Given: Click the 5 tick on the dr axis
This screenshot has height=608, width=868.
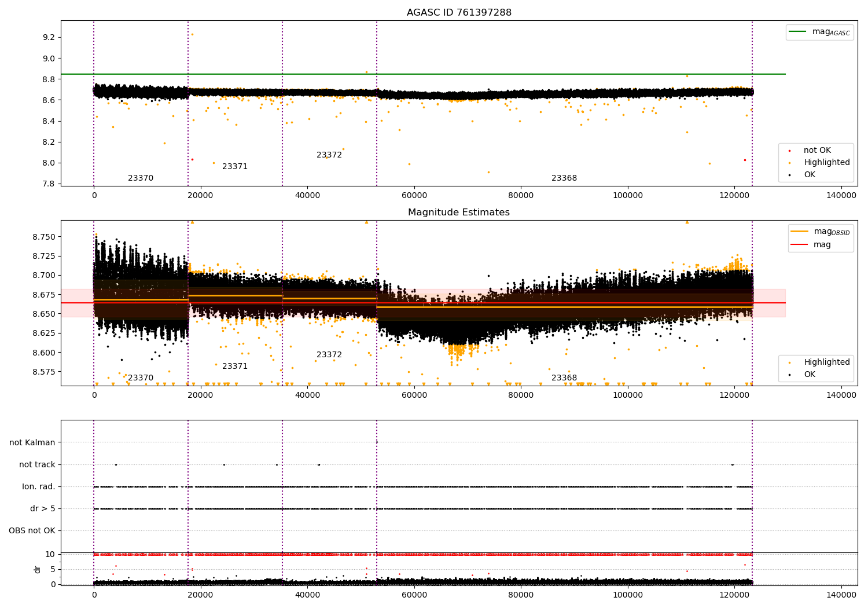Looking at the screenshot, I should coord(53,569).
